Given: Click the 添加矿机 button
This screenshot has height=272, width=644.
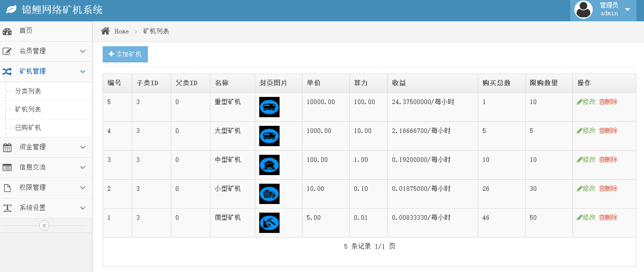Looking at the screenshot, I should pyautogui.click(x=125, y=54).
